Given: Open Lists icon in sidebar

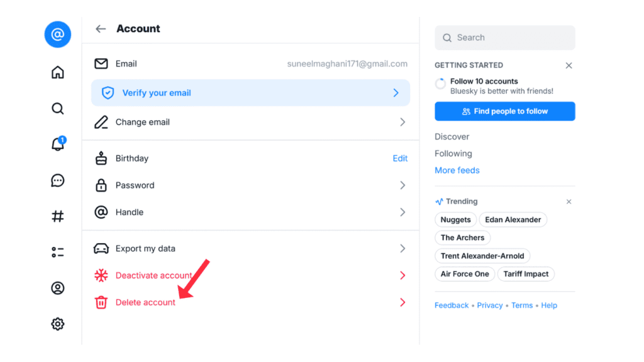Looking at the screenshot, I should (58, 253).
